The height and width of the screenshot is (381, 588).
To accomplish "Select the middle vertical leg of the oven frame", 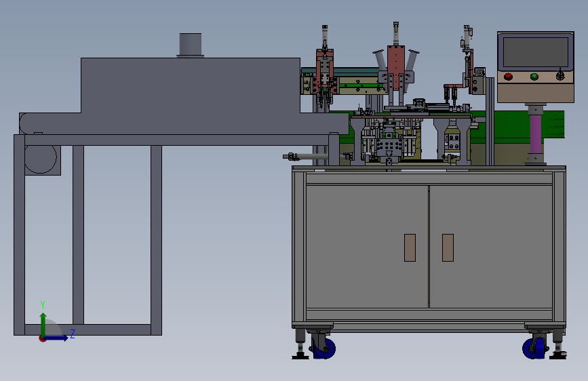I will pyautogui.click(x=78, y=235).
